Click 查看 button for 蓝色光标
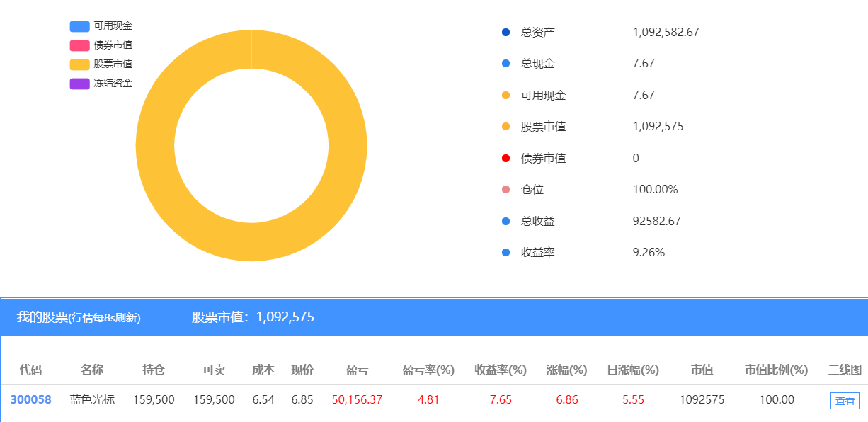The width and height of the screenshot is (868, 422). pos(845,400)
